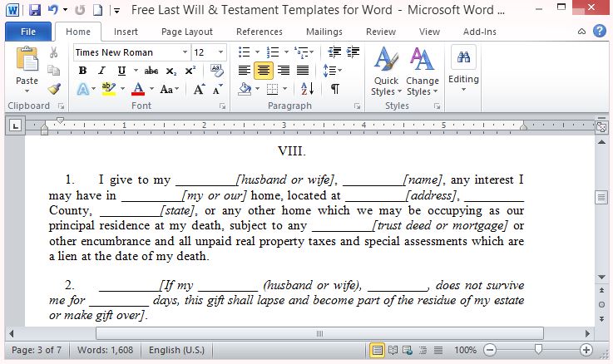This screenshot has width=613, height=364.
Task: Switch to the Page Layout tab
Action: [187, 32]
